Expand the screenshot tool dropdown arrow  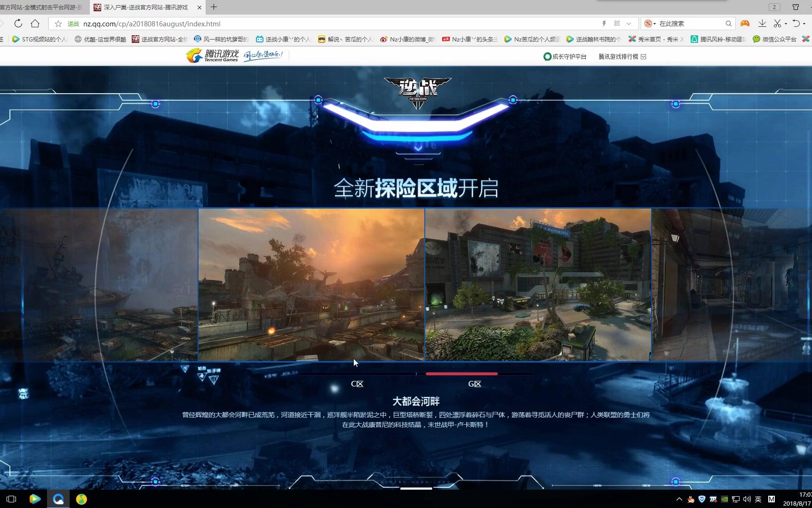tap(786, 24)
